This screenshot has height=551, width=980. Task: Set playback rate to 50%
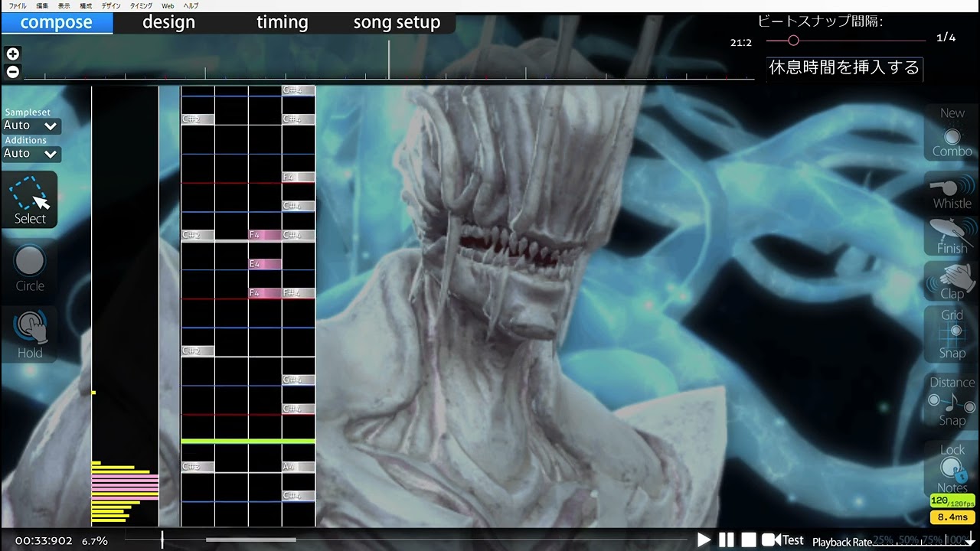909,540
